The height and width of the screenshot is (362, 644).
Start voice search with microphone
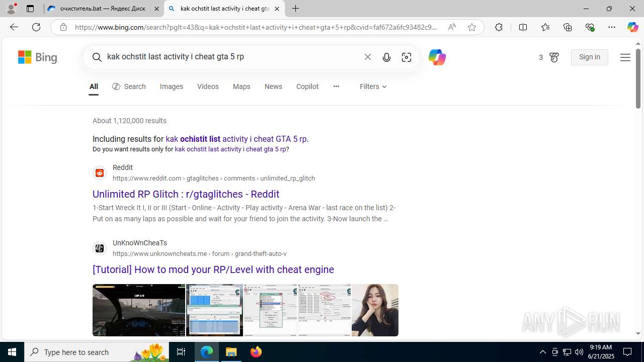coord(386,57)
